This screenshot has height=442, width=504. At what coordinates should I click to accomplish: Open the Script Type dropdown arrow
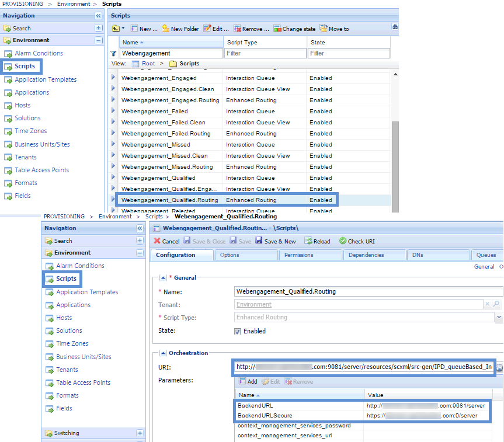coord(498,318)
